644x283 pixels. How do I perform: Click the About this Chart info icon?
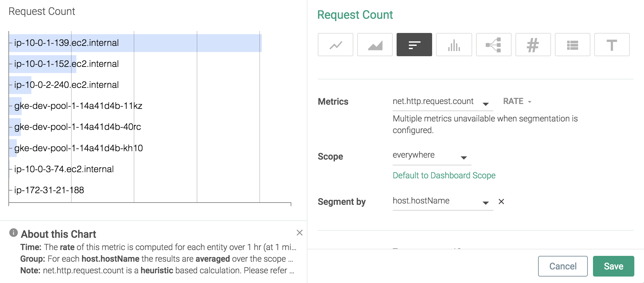(14, 233)
